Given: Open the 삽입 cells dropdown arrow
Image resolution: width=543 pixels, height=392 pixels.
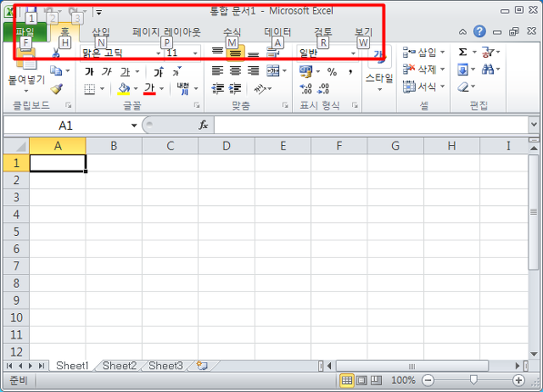Looking at the screenshot, I should click(x=442, y=53).
